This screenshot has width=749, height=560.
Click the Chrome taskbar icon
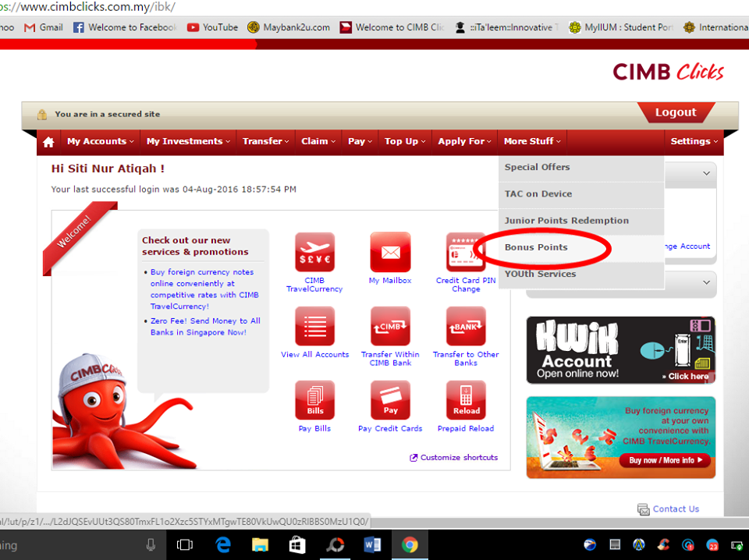point(410,544)
